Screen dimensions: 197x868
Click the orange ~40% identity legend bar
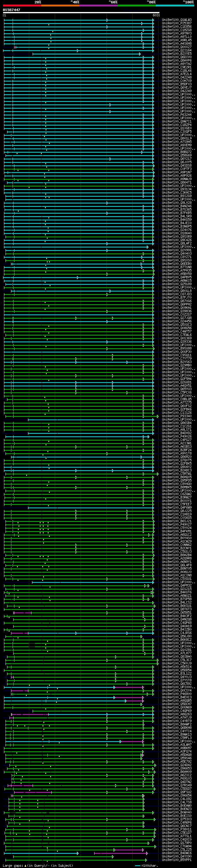pyautogui.click(x=60, y=6)
